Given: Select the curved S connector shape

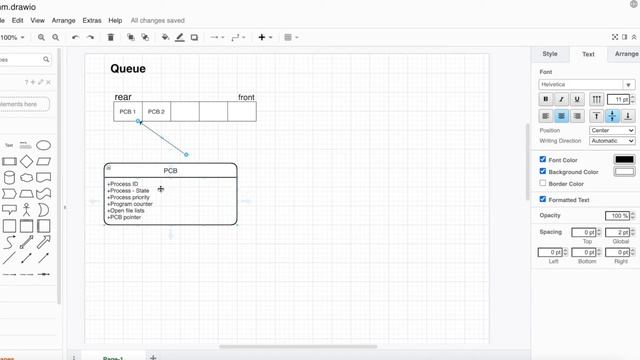Looking at the screenshot, I should pyautogui.click(x=9, y=242).
